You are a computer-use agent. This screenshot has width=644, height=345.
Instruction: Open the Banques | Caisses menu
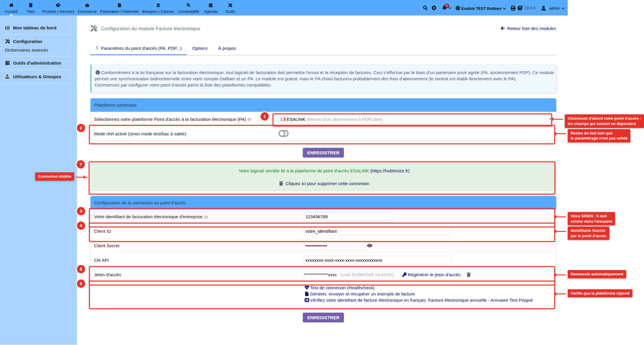(158, 8)
